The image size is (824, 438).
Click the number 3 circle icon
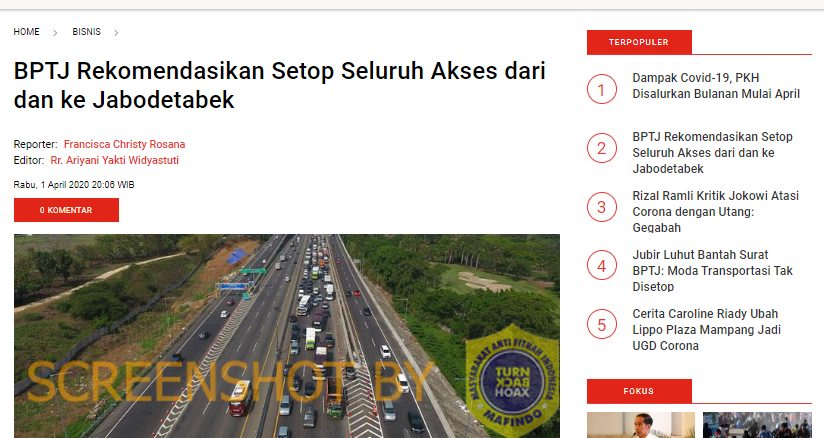tap(602, 207)
